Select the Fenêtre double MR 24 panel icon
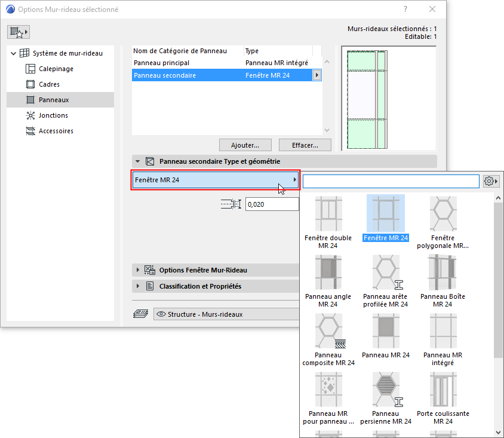This screenshot has width=504, height=438. (x=328, y=213)
